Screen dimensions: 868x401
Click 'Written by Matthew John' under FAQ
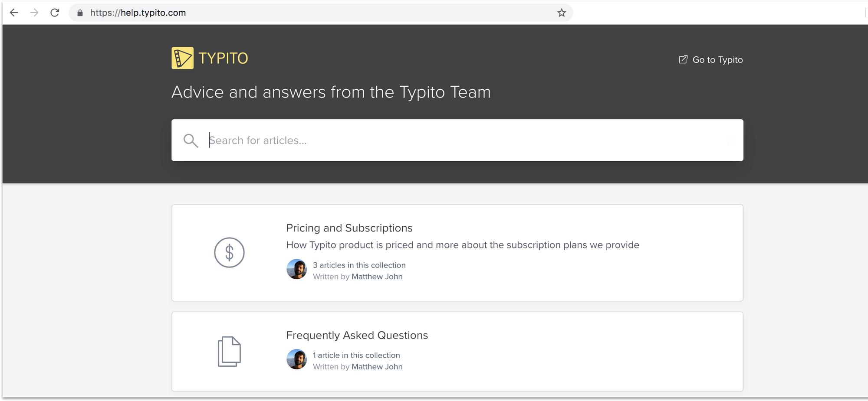(x=358, y=367)
